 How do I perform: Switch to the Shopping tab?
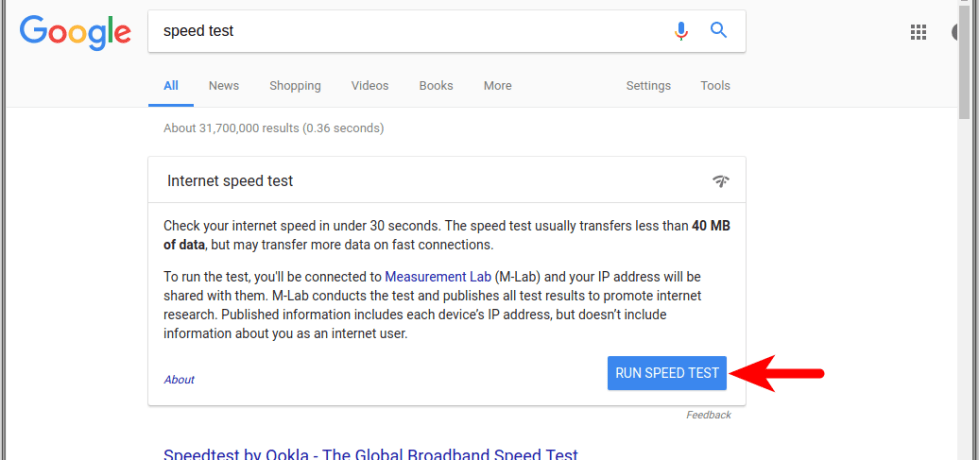(x=295, y=86)
